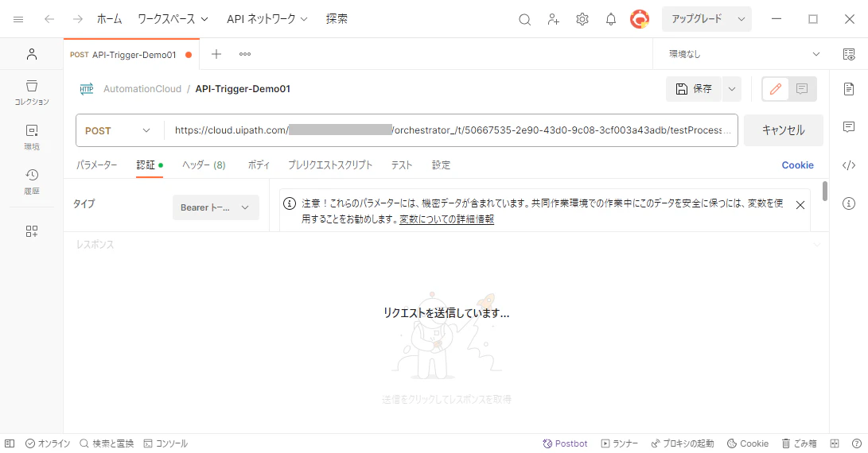The height and width of the screenshot is (453, 868).
Task: Open 探索 menu
Action: pos(337,19)
